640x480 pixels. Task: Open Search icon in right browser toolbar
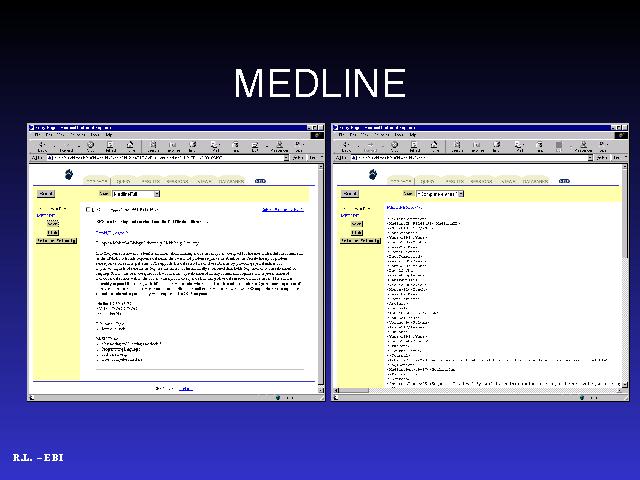(x=458, y=146)
